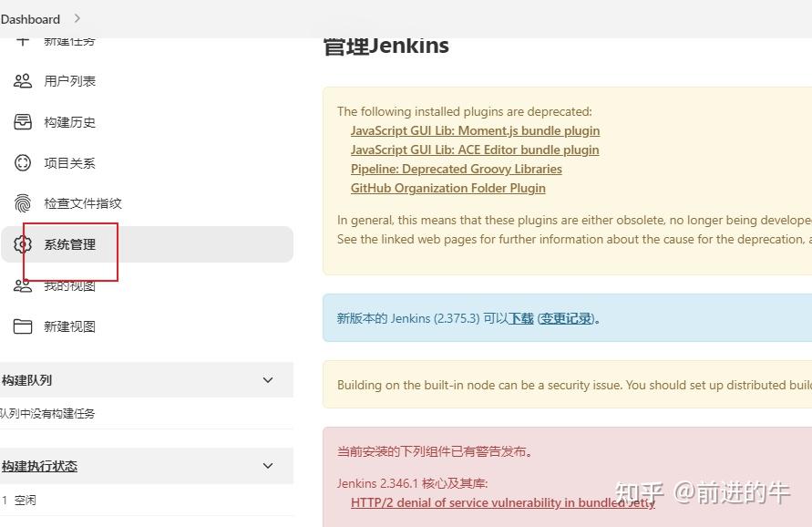Open the JavaScript GUI Lib: Moment.js plugin link
This screenshot has width=812, height=527.
coord(475,130)
